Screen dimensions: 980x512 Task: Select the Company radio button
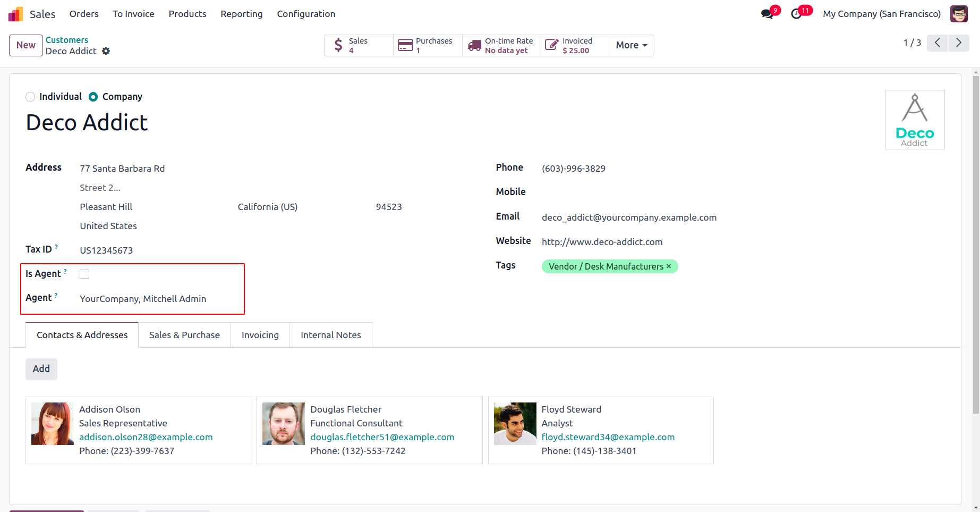click(x=93, y=97)
